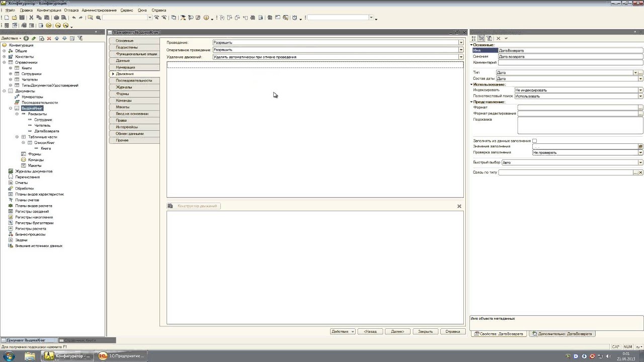Click the Edit pencil icon in tree toolbar
The height and width of the screenshot is (362, 644).
(34, 38)
